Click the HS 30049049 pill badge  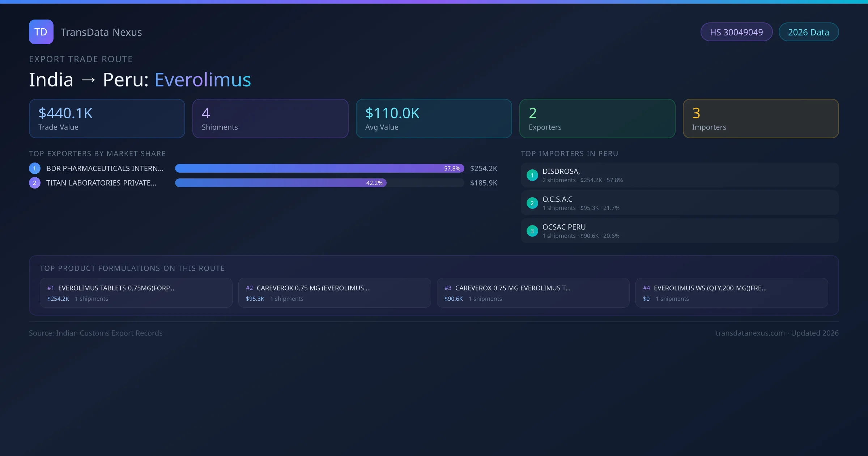(736, 32)
